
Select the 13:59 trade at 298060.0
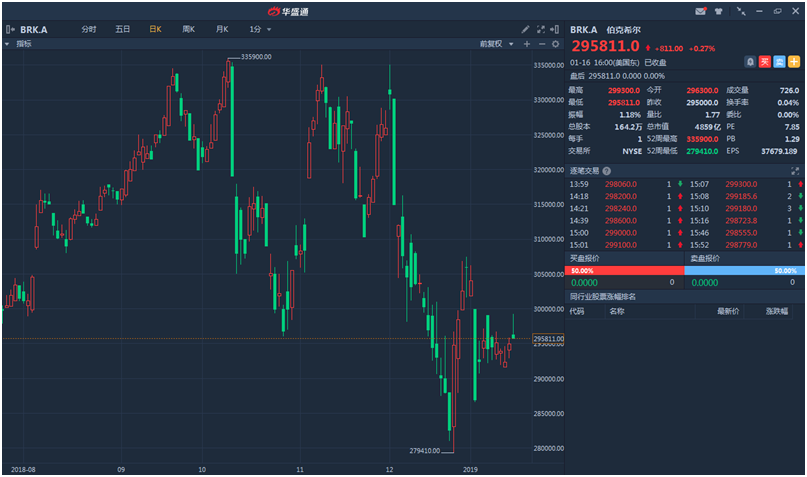626,184
